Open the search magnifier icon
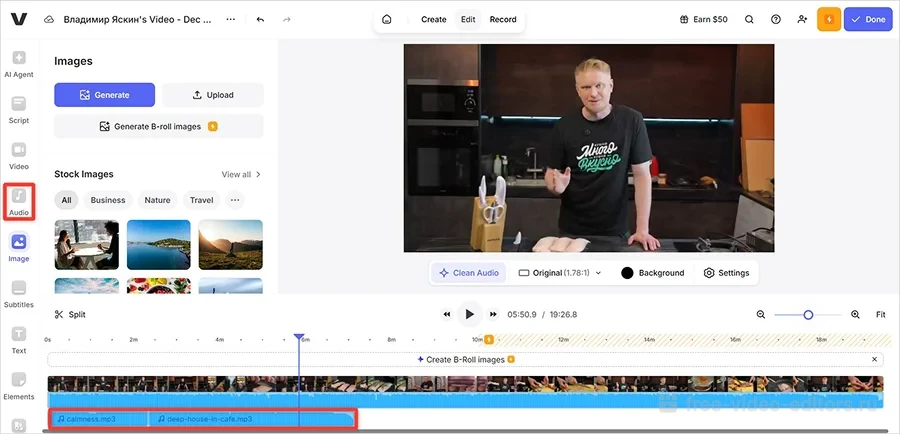This screenshot has width=900, height=434. [x=749, y=20]
